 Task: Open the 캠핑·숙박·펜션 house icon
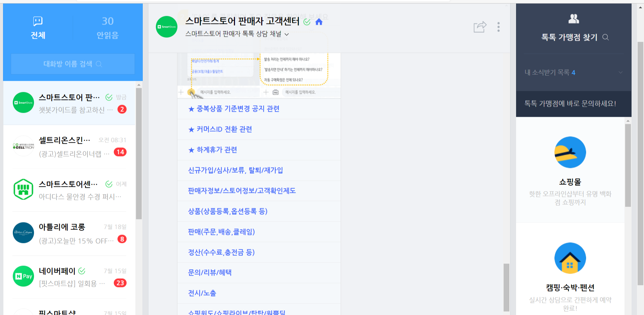570,258
